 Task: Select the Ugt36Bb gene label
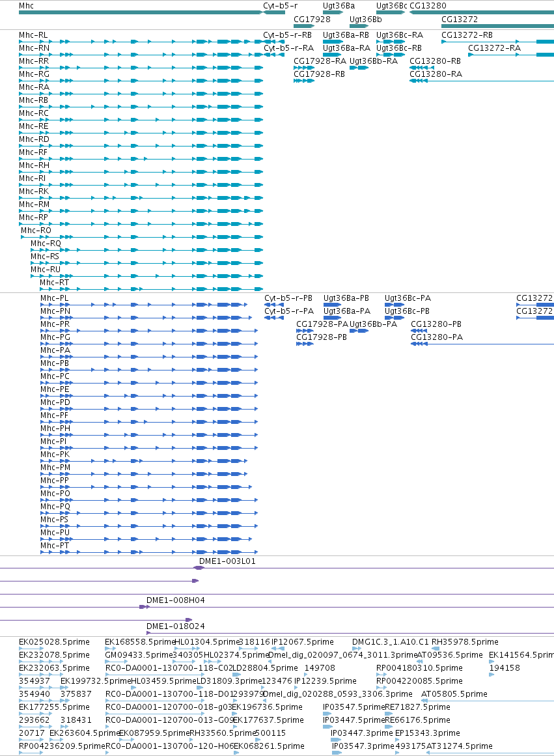pos(365,20)
